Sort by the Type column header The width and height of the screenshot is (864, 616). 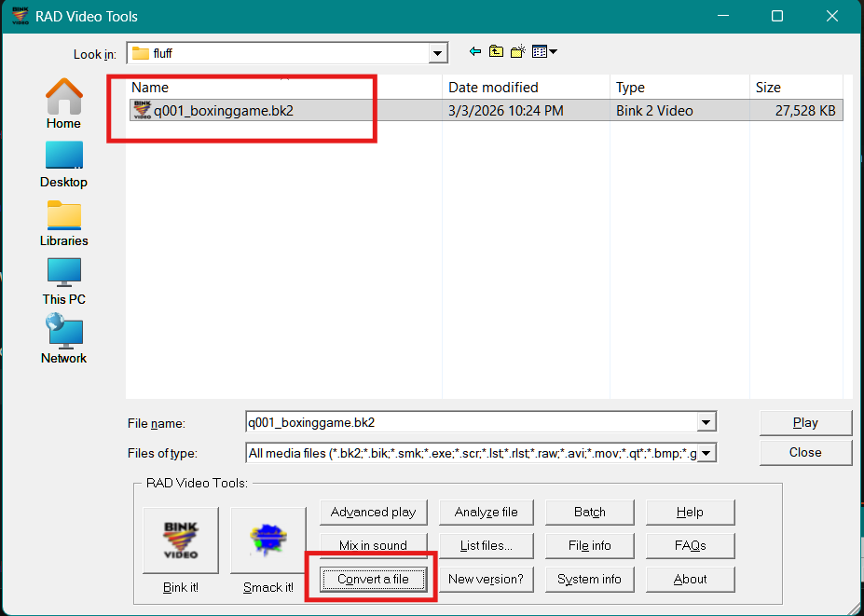[679, 87]
